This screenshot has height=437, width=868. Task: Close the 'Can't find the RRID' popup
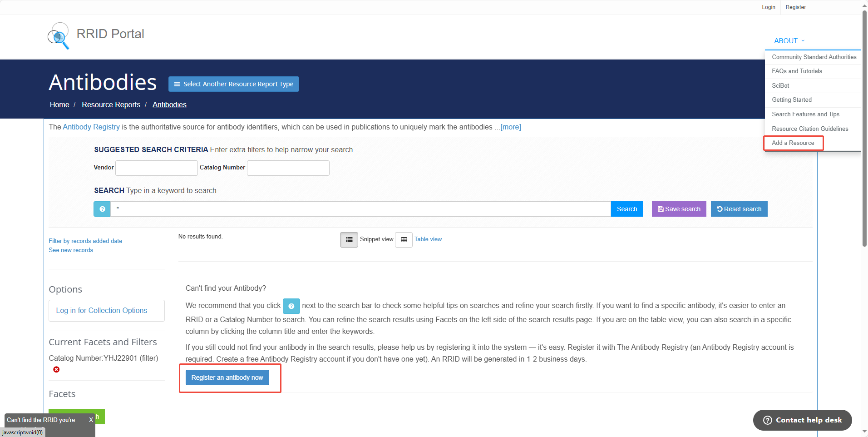(x=91, y=420)
